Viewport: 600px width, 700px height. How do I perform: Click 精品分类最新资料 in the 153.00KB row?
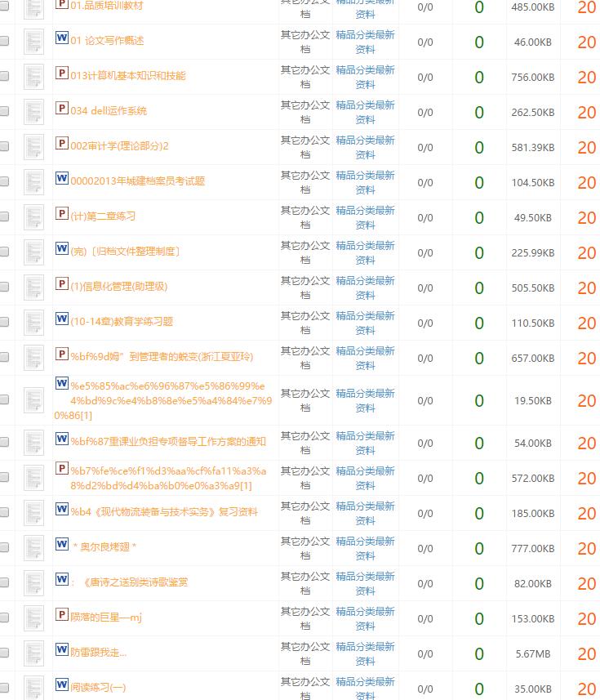point(365,618)
